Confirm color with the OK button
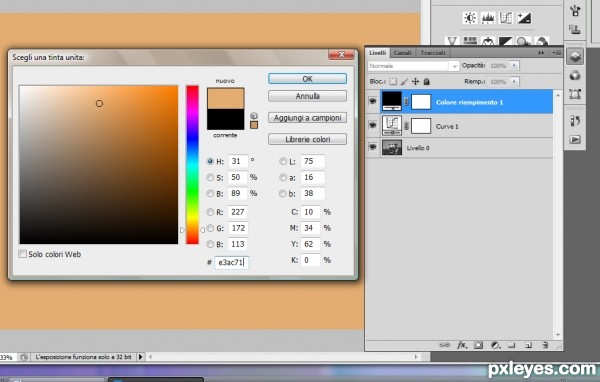This screenshot has height=382, width=600. pos(307,78)
